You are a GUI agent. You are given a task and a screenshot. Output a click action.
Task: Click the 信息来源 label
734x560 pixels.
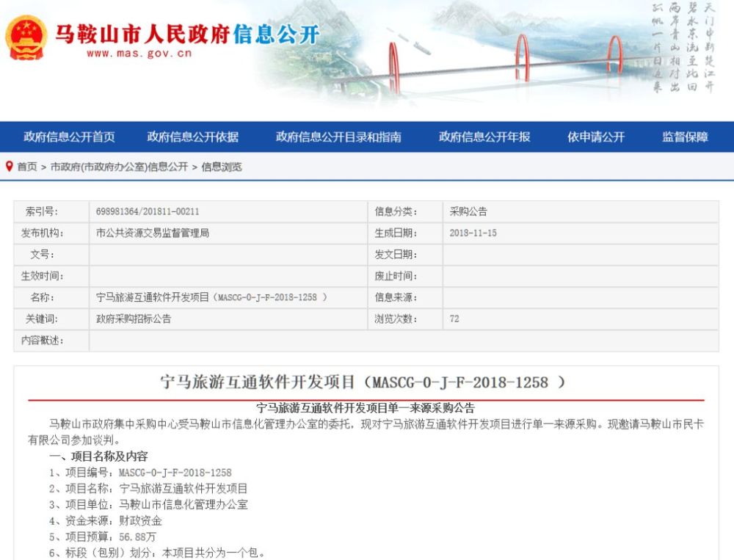point(396,297)
